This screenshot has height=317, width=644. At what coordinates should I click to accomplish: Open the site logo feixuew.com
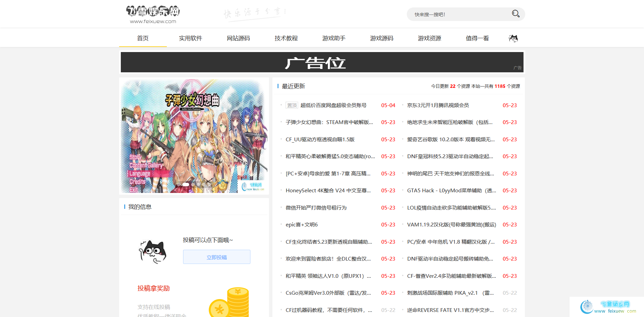point(153,14)
